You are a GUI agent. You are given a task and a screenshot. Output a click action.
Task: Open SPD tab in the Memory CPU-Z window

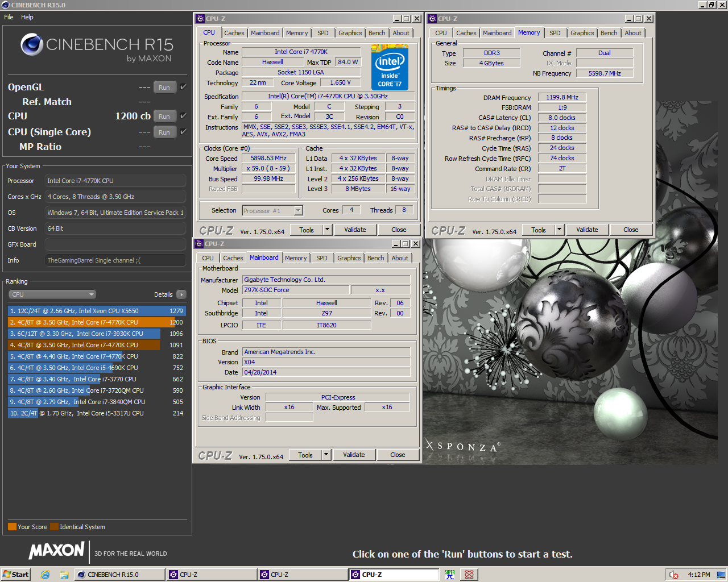coord(555,33)
